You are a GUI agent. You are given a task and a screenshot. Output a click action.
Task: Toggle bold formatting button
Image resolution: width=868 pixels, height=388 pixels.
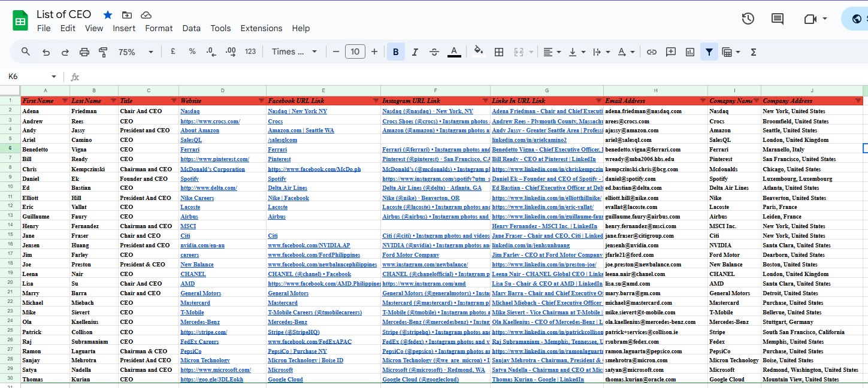point(395,52)
